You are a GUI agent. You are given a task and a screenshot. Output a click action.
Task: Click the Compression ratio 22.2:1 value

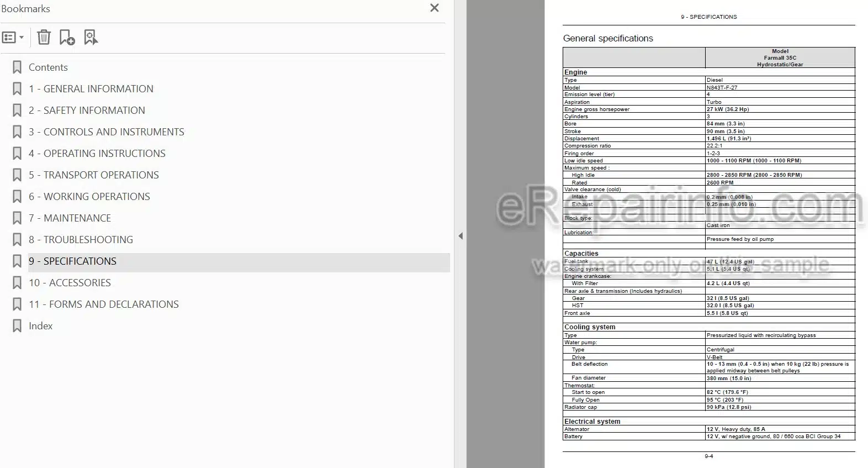coord(716,146)
